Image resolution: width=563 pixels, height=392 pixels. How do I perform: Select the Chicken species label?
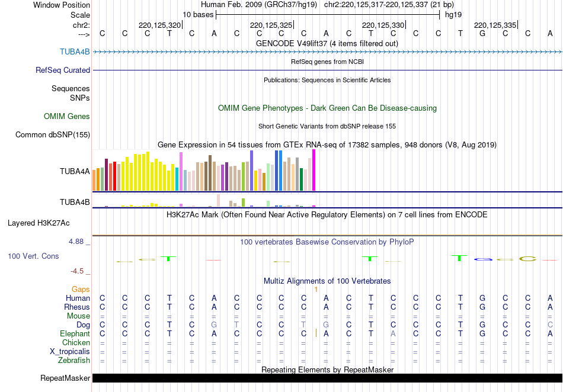[76, 342]
